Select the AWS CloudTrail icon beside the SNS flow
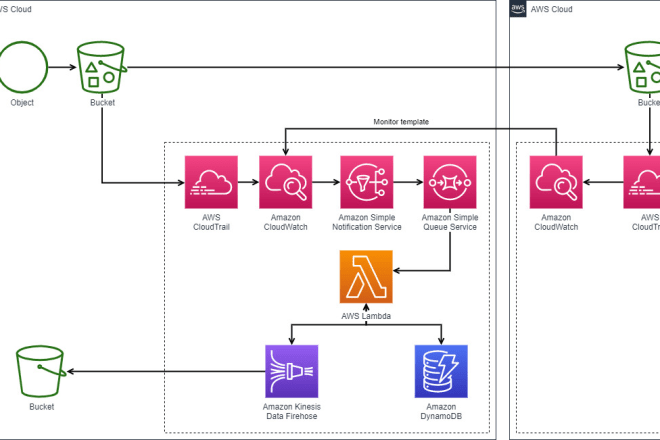The width and height of the screenshot is (660, 440). click(x=211, y=182)
